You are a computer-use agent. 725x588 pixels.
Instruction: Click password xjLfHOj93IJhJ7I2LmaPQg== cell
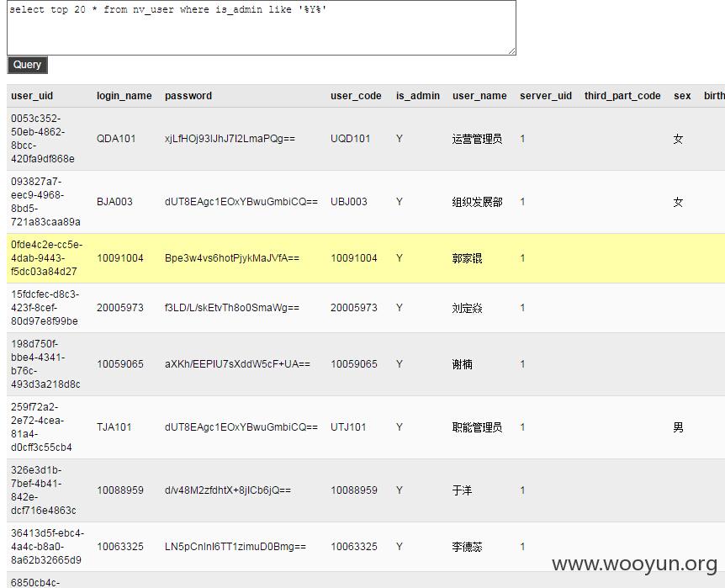[230, 139]
